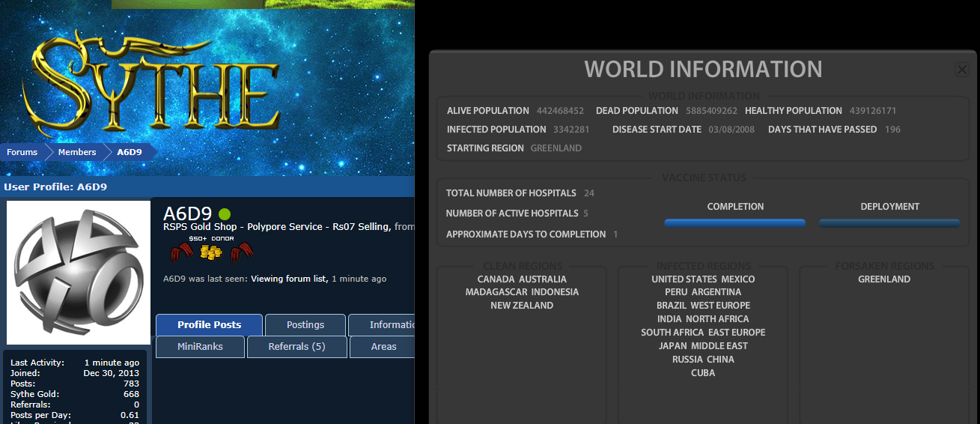
Task: Click the Joined date Dec 30, 2013
Action: point(111,373)
